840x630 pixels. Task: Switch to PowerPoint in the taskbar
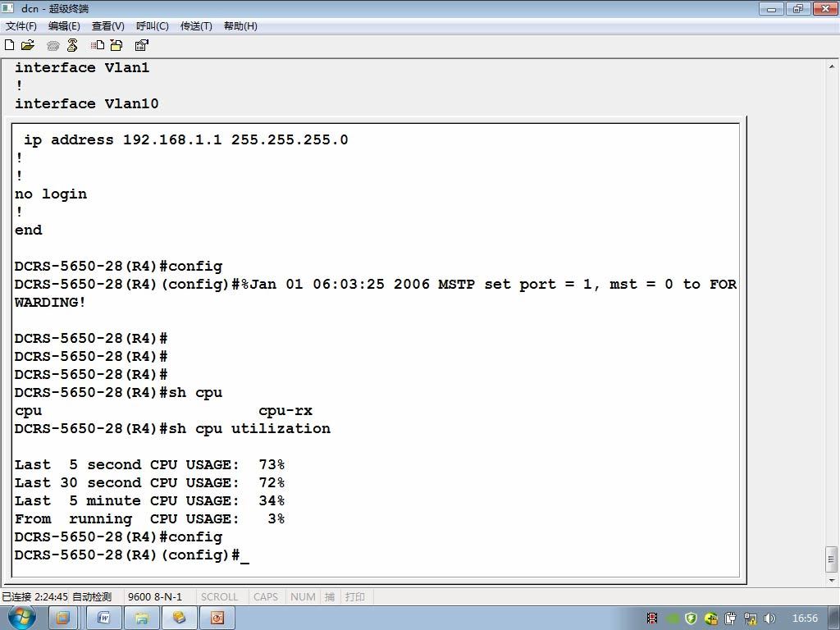click(x=217, y=619)
